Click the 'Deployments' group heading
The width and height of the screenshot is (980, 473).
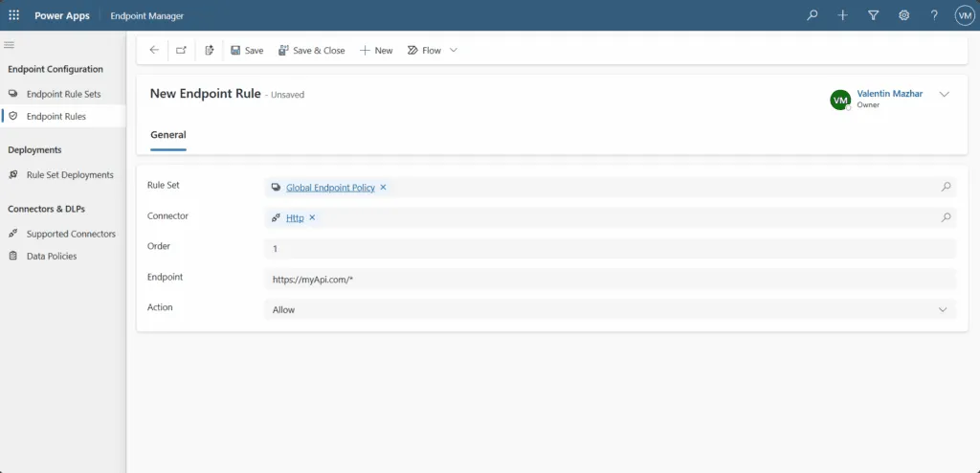coord(34,150)
